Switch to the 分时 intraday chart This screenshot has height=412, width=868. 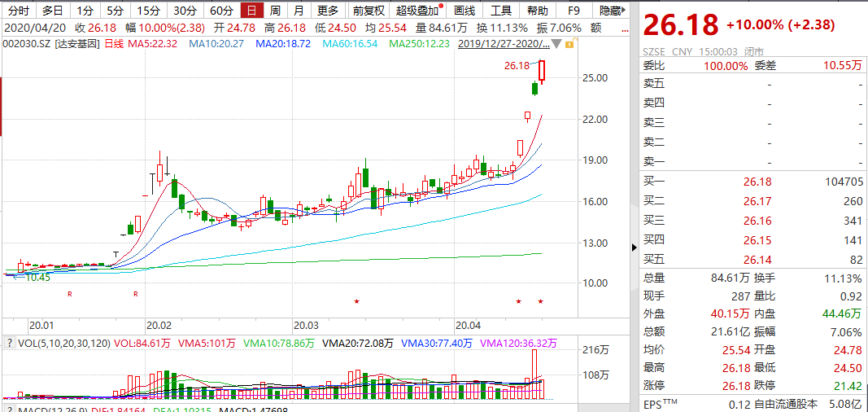click(x=18, y=11)
